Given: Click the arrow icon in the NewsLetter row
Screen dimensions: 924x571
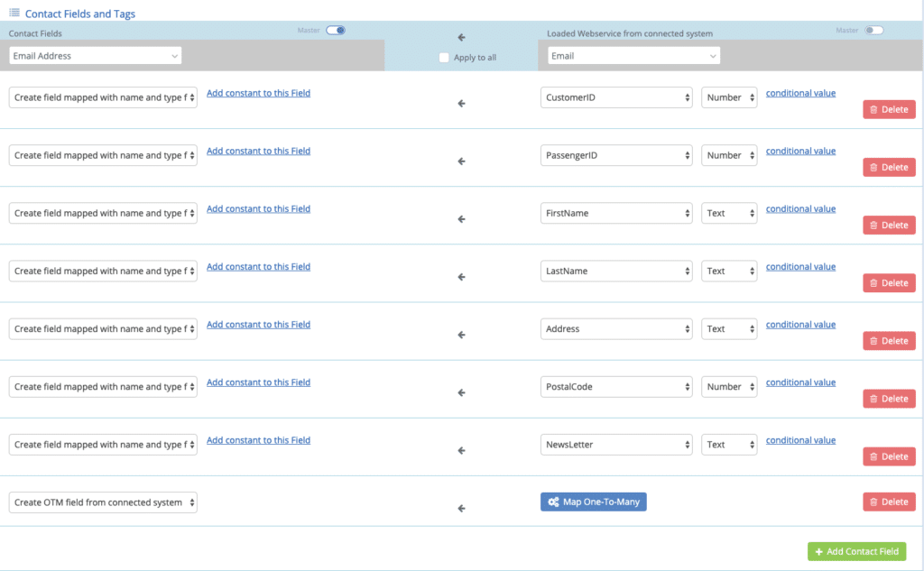Looking at the screenshot, I should [461, 450].
